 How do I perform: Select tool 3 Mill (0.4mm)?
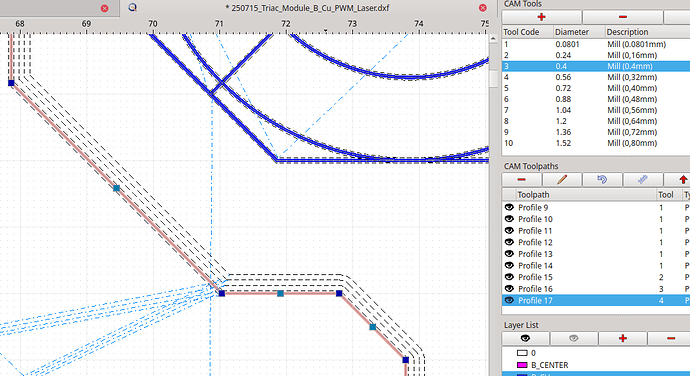(596, 66)
